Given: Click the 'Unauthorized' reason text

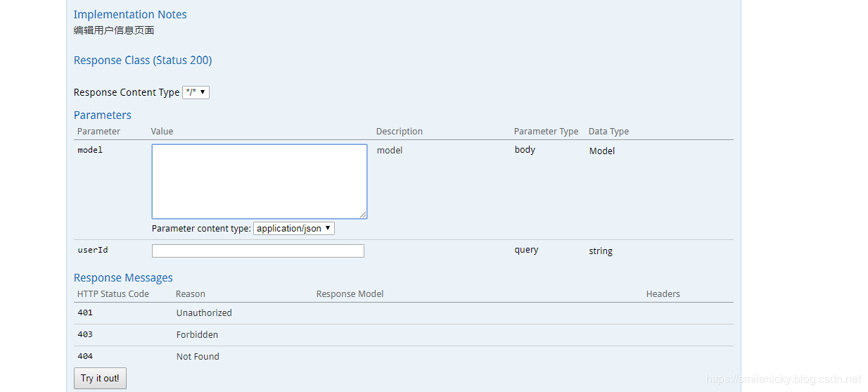Looking at the screenshot, I should (204, 313).
